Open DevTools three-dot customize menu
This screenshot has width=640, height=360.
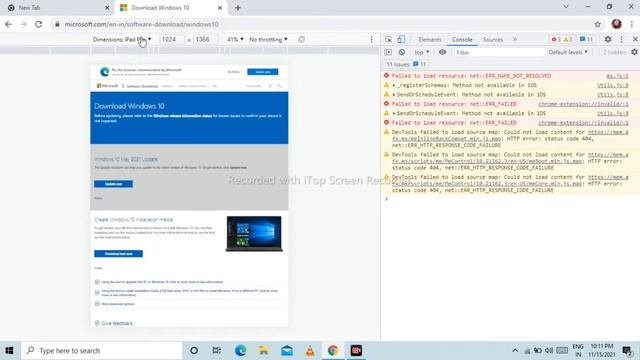click(x=621, y=39)
